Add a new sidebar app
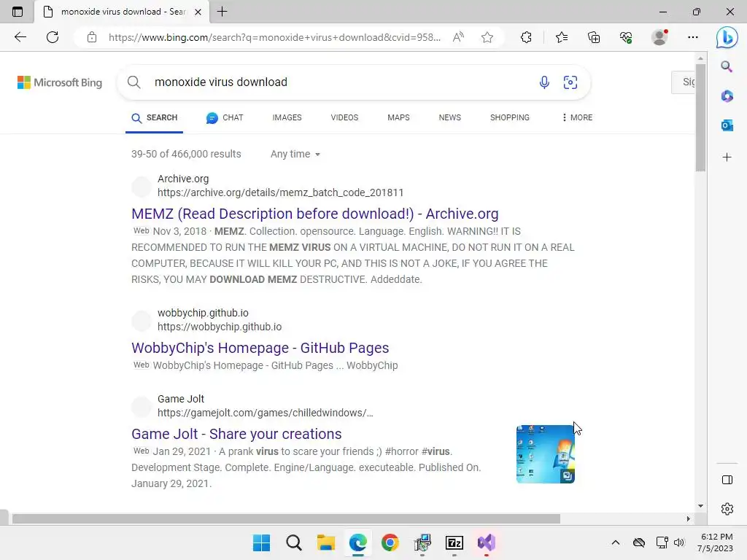 pyautogui.click(x=727, y=157)
